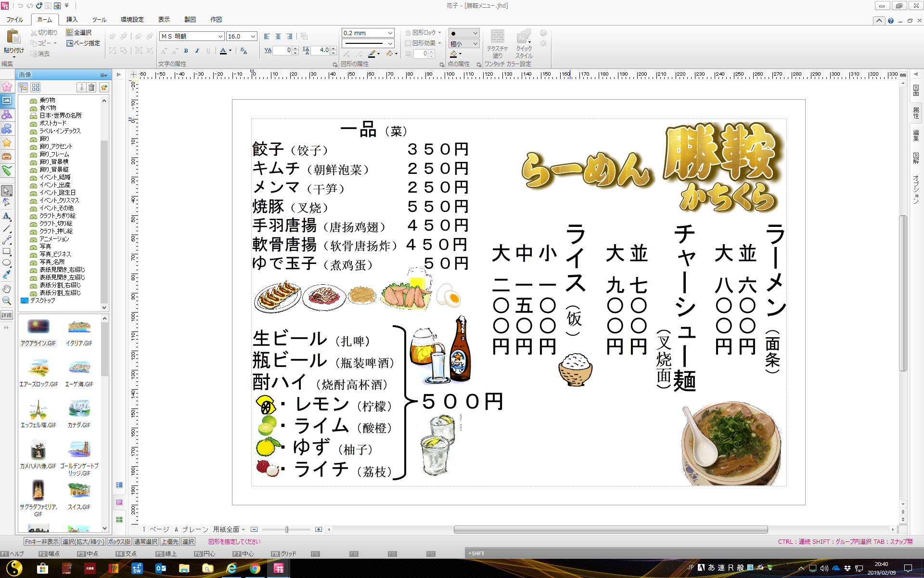Image resolution: width=924 pixels, height=578 pixels.
Task: Open the 16.0 font size dropdown
Action: (x=253, y=36)
